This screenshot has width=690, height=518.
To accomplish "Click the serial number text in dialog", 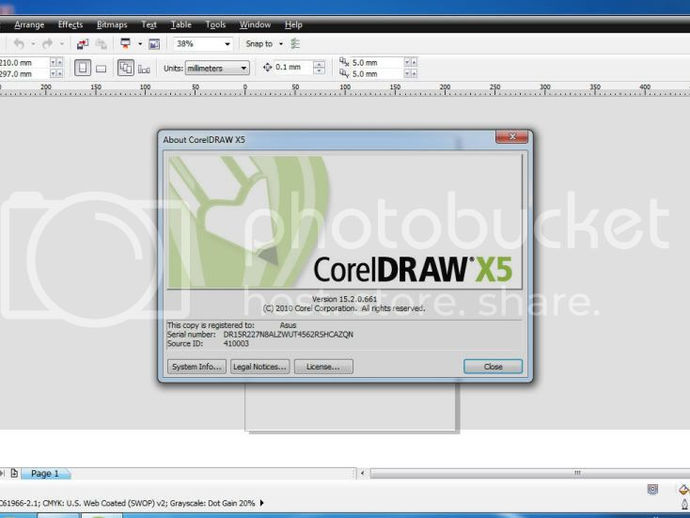I will pyautogui.click(x=288, y=334).
